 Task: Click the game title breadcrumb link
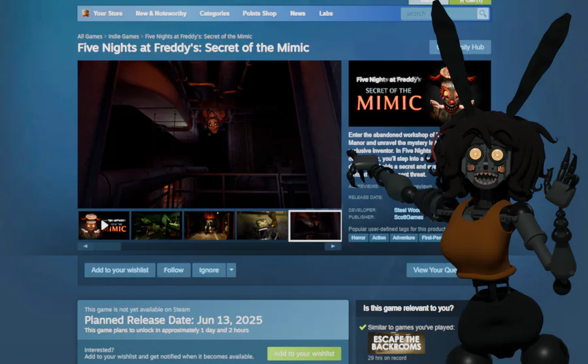click(x=199, y=37)
